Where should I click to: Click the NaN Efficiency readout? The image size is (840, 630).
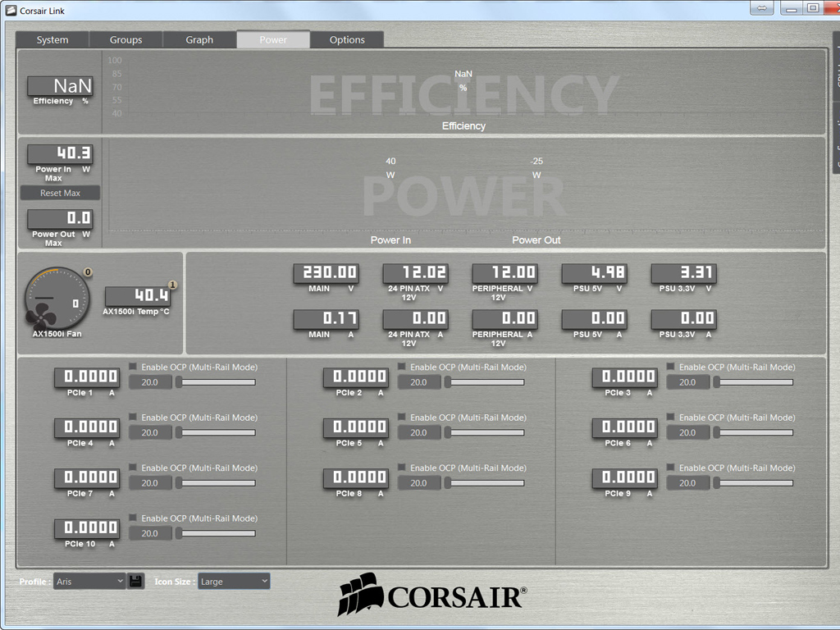tap(61, 85)
